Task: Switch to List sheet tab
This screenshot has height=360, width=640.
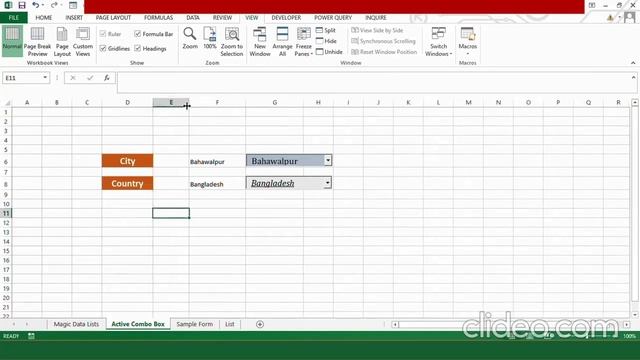Action: pos(230,324)
